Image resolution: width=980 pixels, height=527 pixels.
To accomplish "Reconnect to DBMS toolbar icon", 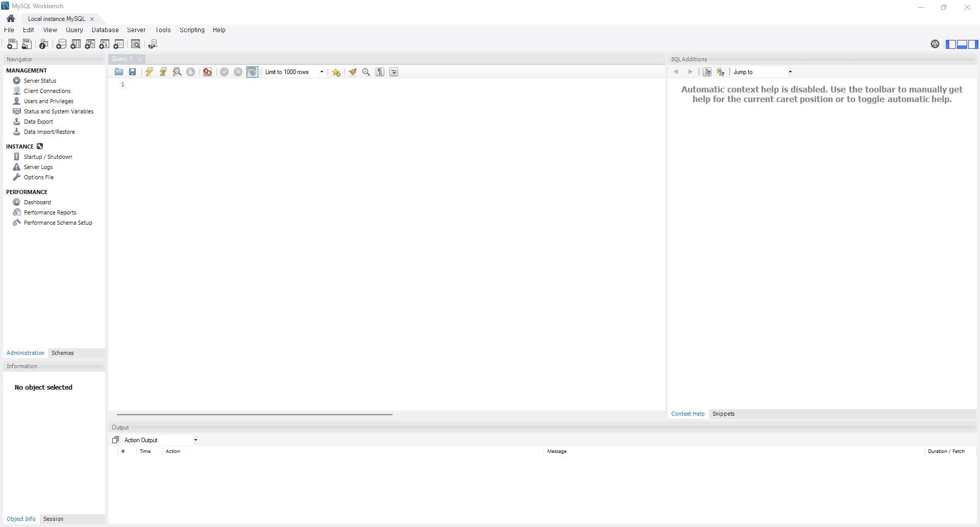I will [153, 44].
